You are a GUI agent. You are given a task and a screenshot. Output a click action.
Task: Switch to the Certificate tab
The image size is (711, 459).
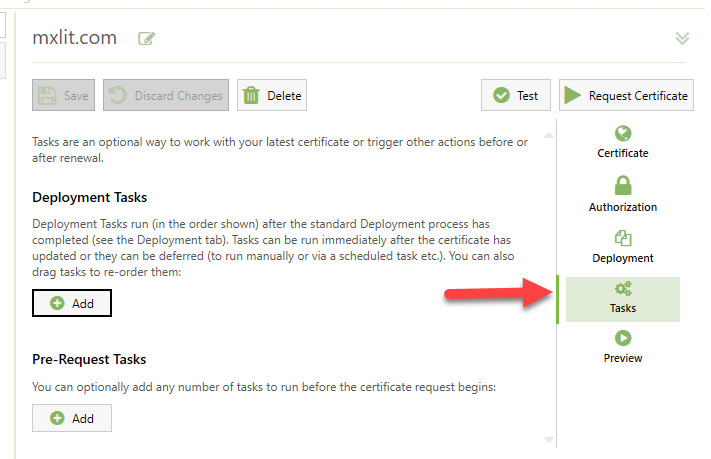pos(623,142)
